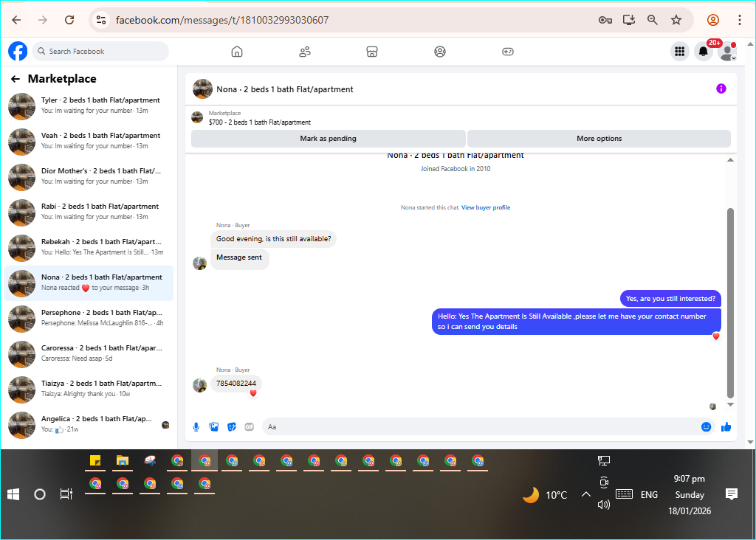This screenshot has height=540, width=756.
Task: Open the password manager key icon
Action: click(x=605, y=20)
